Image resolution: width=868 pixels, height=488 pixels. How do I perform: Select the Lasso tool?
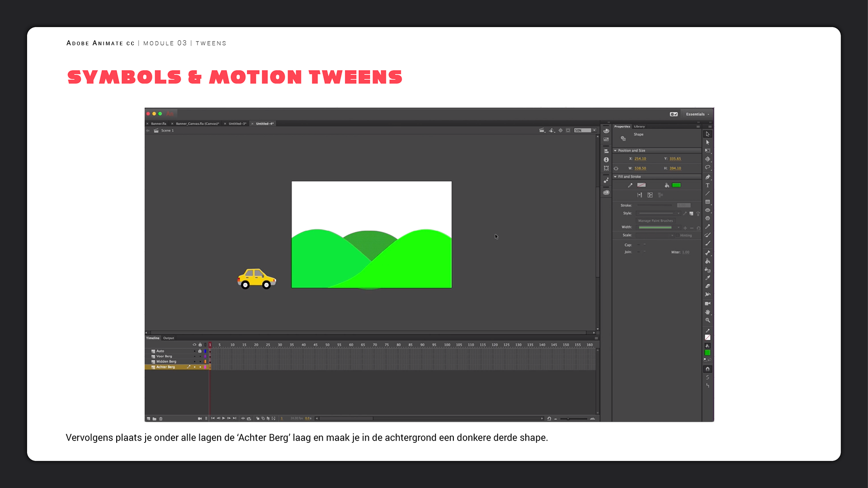click(x=708, y=167)
